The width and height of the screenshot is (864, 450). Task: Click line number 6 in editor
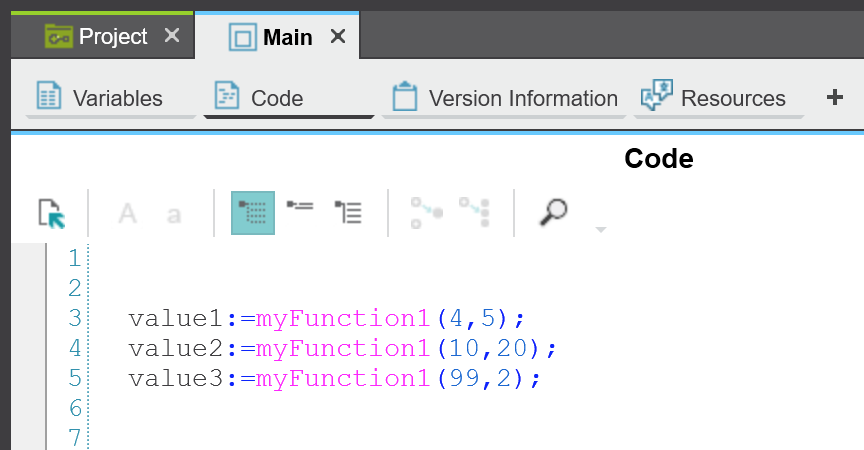coord(75,408)
